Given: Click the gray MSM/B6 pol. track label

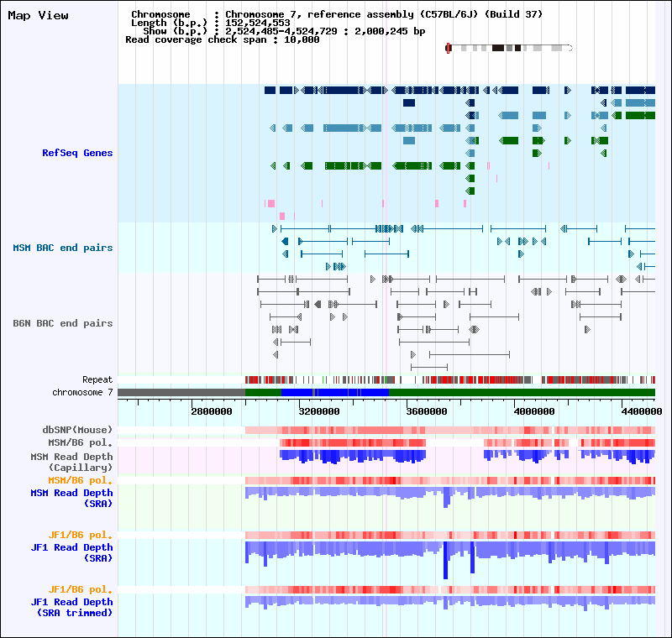Looking at the screenshot, I should (x=80, y=442).
